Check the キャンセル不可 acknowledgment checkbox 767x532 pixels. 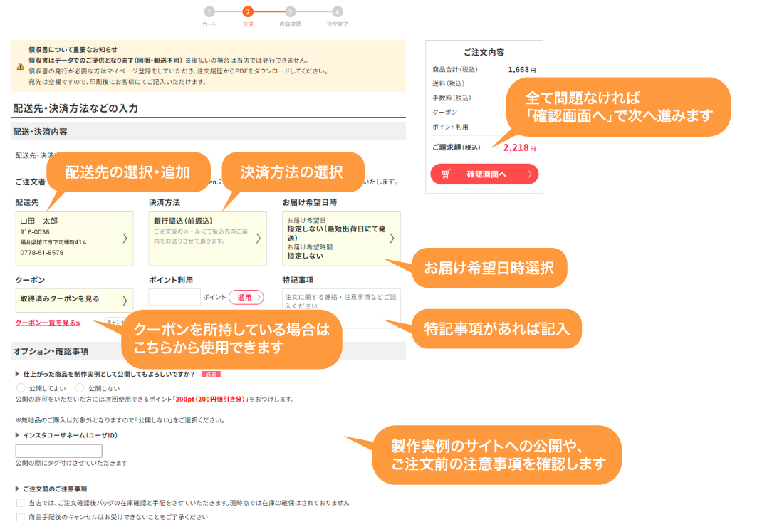[21, 517]
